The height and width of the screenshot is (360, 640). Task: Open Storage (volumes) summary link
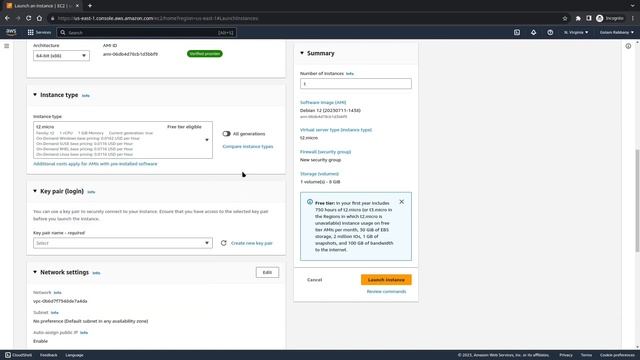pos(319,174)
